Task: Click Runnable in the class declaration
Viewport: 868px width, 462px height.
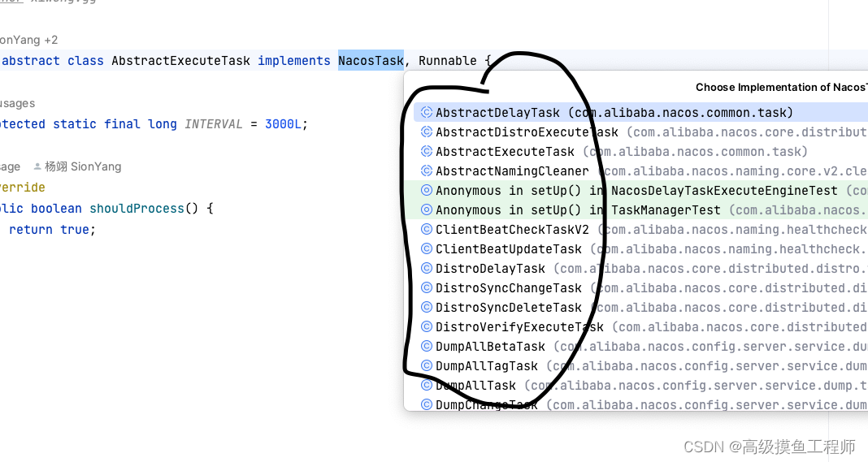Action: 447,60
